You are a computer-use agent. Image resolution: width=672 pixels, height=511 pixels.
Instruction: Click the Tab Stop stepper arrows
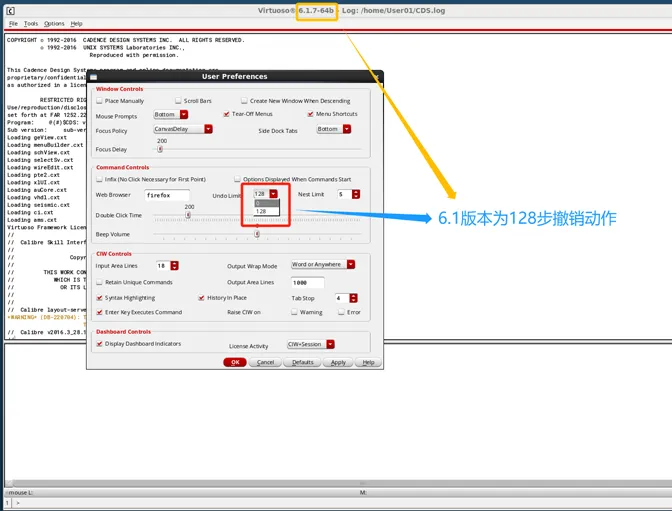pos(354,298)
